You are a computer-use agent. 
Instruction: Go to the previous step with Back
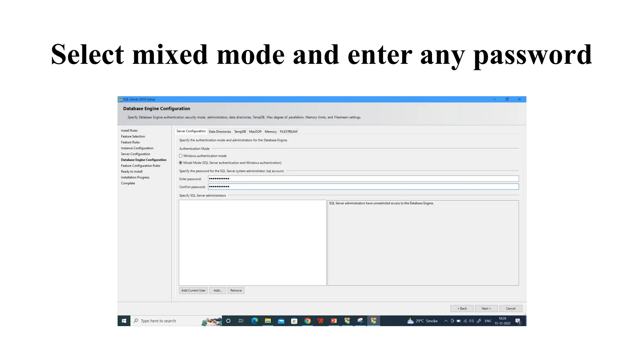click(462, 309)
